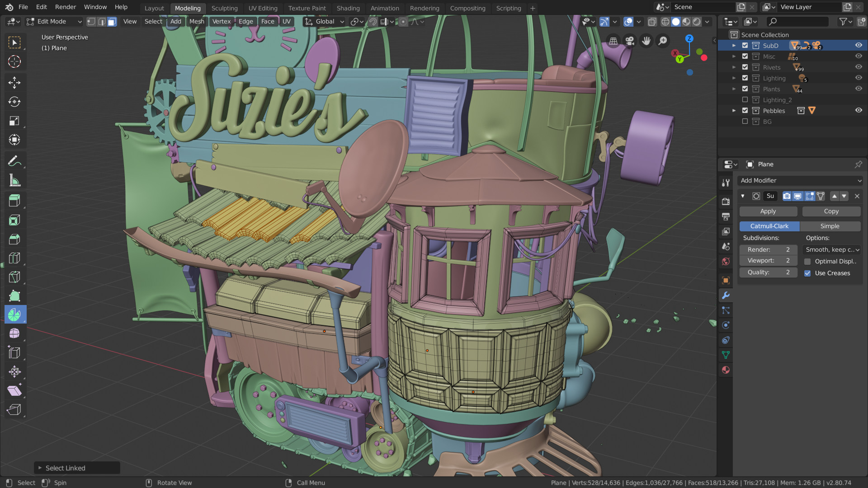Expand the Lighting_2 collection entry
The height and width of the screenshot is (488, 868).
(735, 99)
